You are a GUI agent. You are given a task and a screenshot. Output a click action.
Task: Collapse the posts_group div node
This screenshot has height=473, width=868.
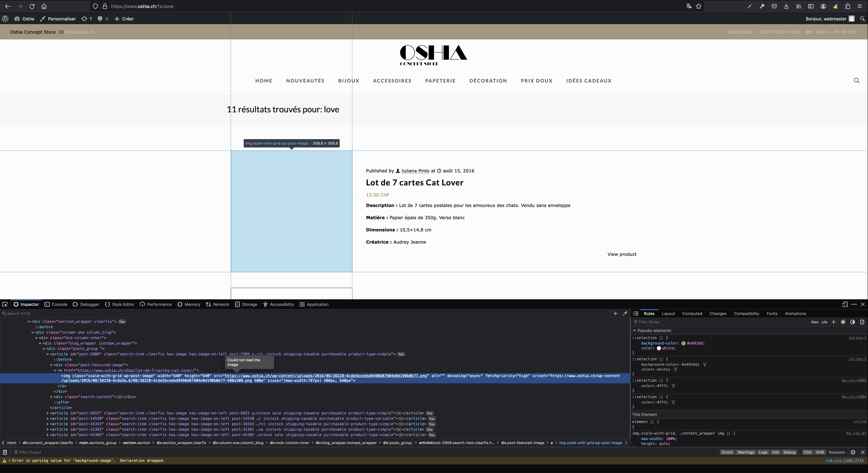click(44, 348)
